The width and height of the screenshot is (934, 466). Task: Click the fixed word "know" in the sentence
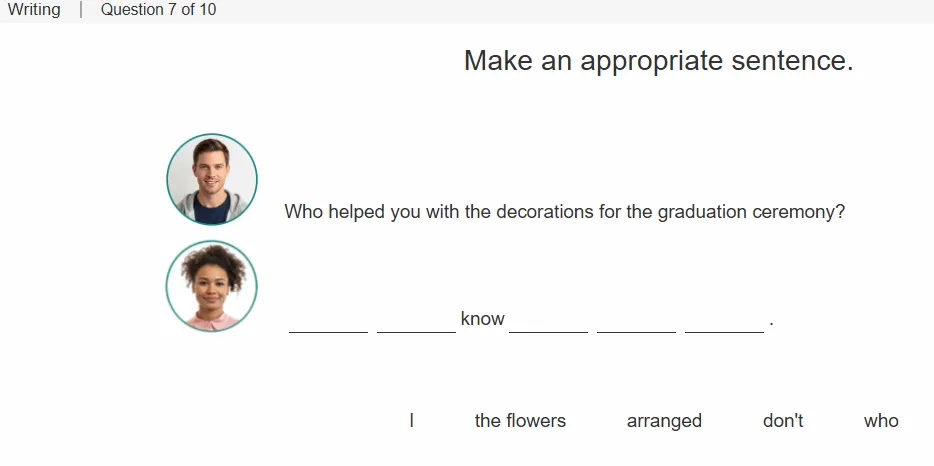click(482, 319)
